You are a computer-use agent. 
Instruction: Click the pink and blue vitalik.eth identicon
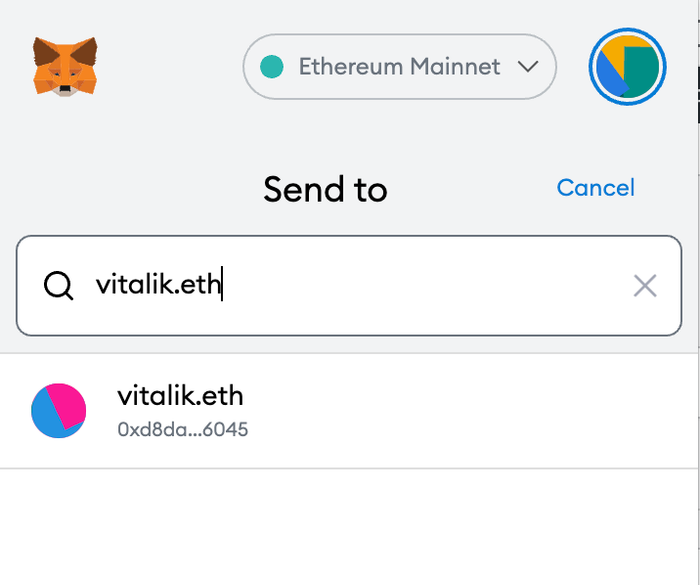(58, 410)
